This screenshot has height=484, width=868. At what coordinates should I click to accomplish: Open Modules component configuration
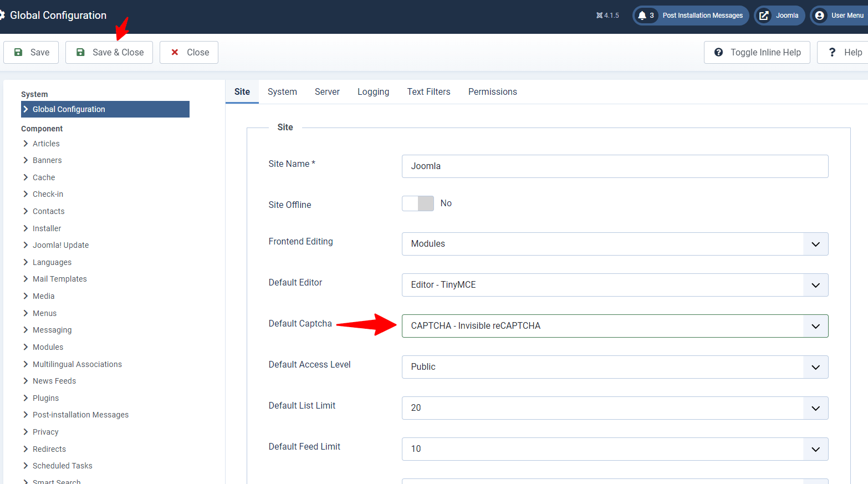tap(48, 347)
